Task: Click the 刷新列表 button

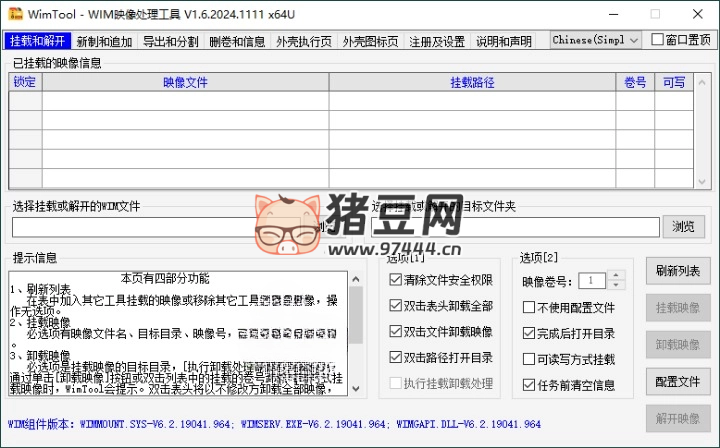Action: (678, 271)
